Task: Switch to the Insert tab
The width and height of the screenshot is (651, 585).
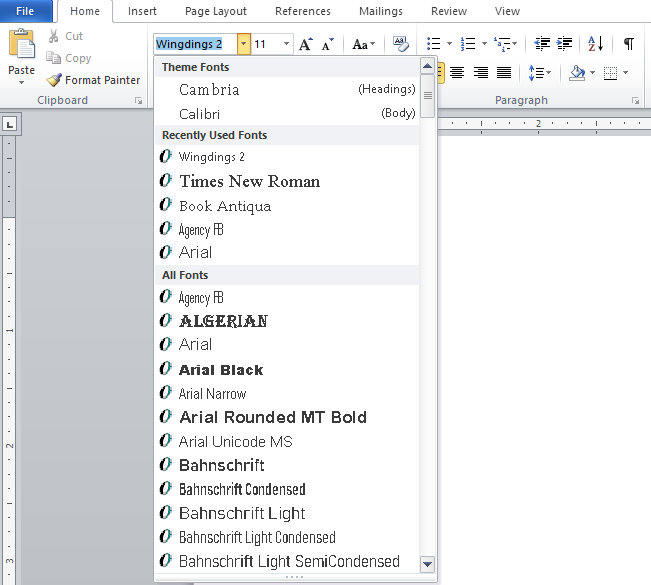Action: (142, 11)
